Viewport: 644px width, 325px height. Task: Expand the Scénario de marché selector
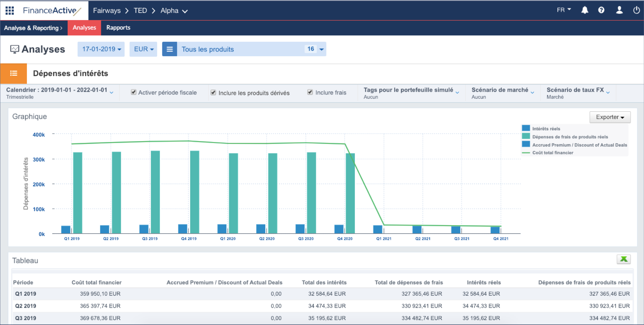point(500,90)
